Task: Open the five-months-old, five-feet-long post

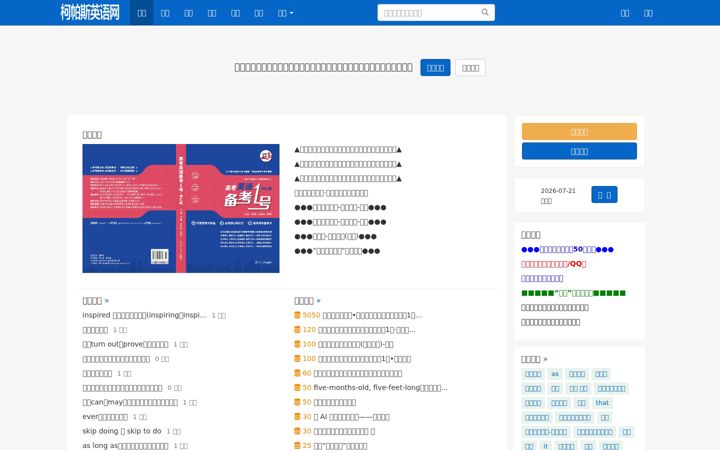Action: (x=380, y=388)
